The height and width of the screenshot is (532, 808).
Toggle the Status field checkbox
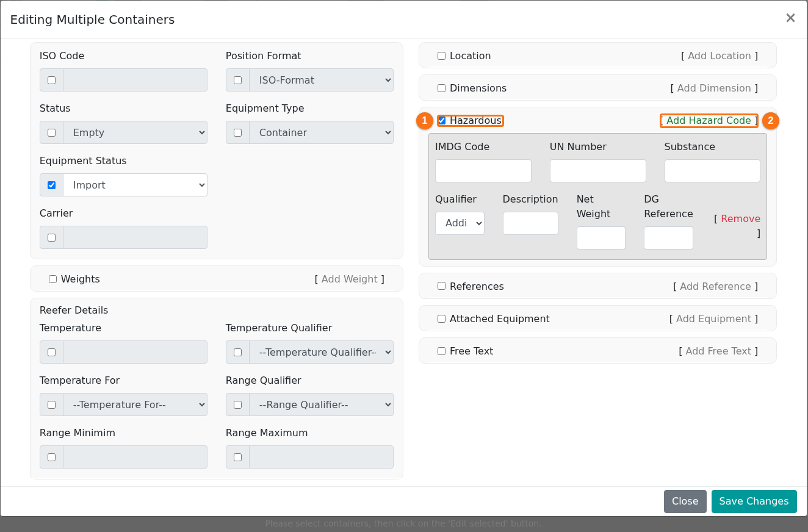tap(51, 132)
